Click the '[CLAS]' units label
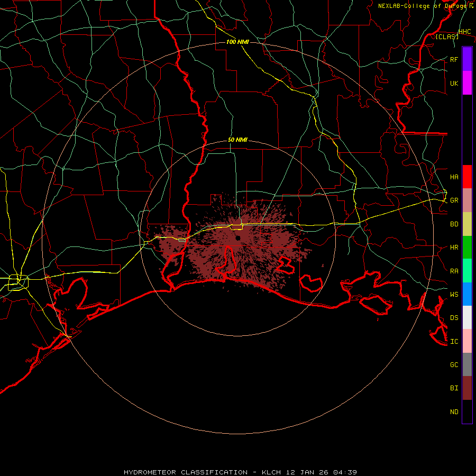The height and width of the screenshot is (476, 476). 447,36
